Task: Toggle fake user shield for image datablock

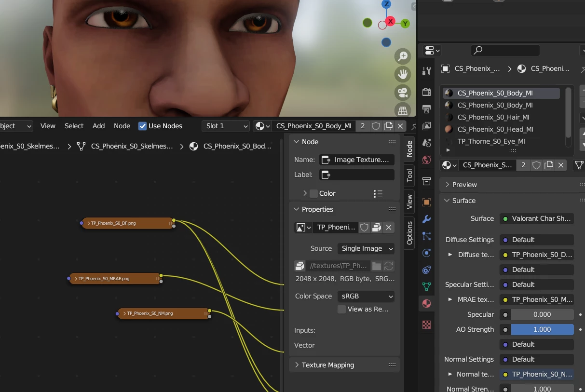Action: pyautogui.click(x=365, y=227)
